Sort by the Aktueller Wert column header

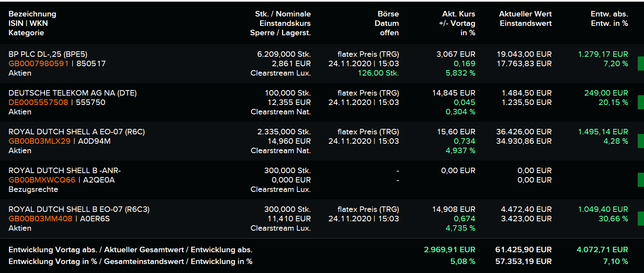click(525, 14)
